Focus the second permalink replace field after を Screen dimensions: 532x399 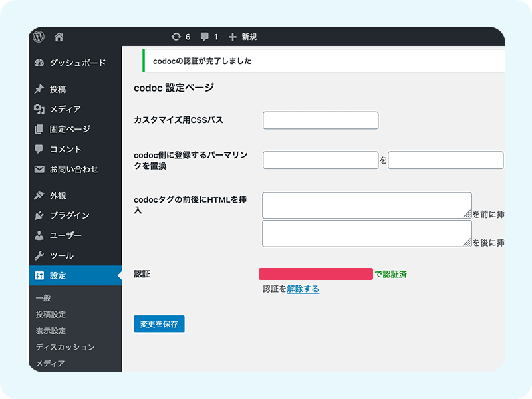pos(446,160)
